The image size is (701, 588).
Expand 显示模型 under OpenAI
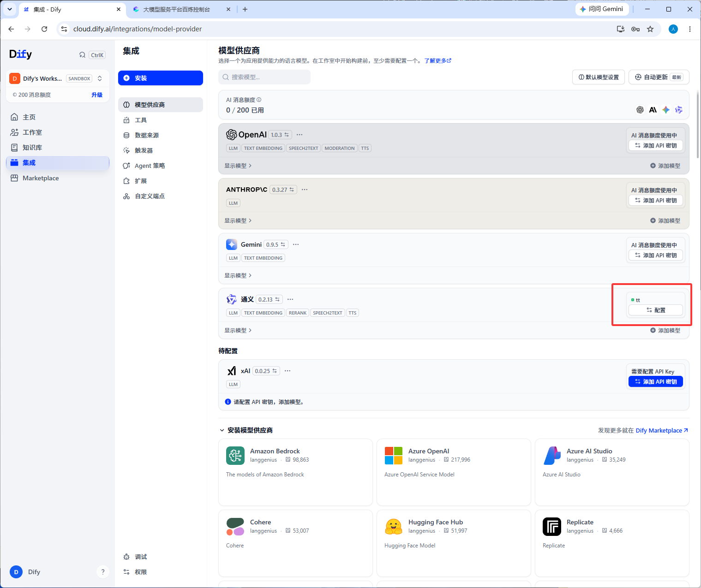point(238,166)
